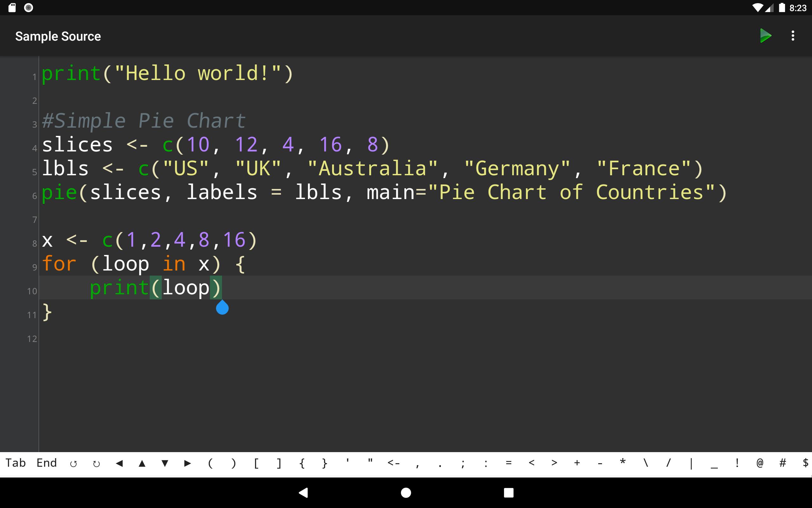Insert a forward slash from the symbol bar
812x508 pixels.
click(668, 463)
